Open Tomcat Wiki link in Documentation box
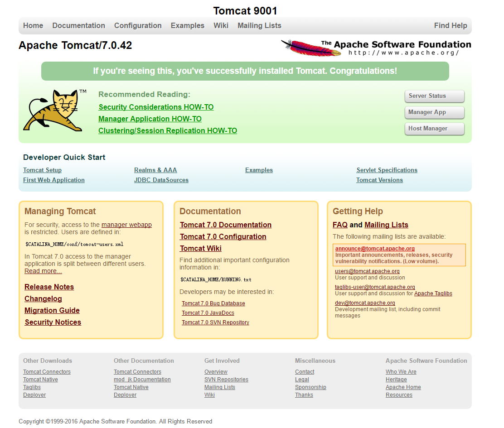This screenshot has width=504, height=428. (x=201, y=249)
